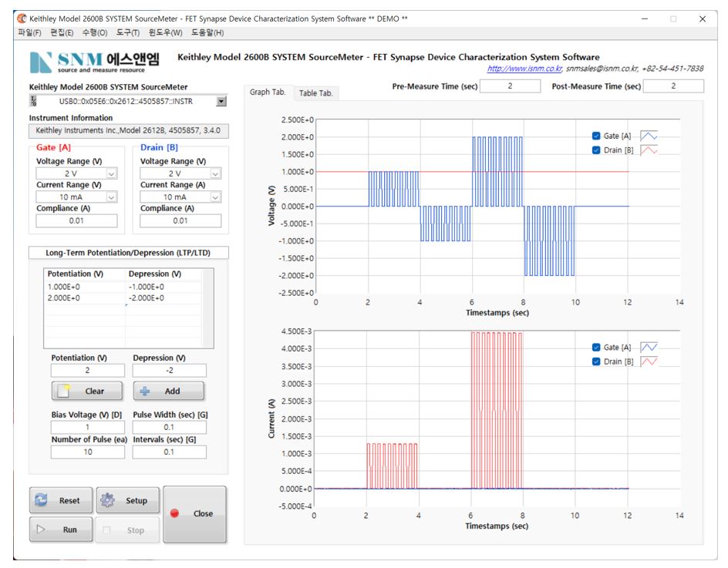This screenshot has width=728, height=568.
Task: Click the Setup gear icon
Action: [109, 500]
